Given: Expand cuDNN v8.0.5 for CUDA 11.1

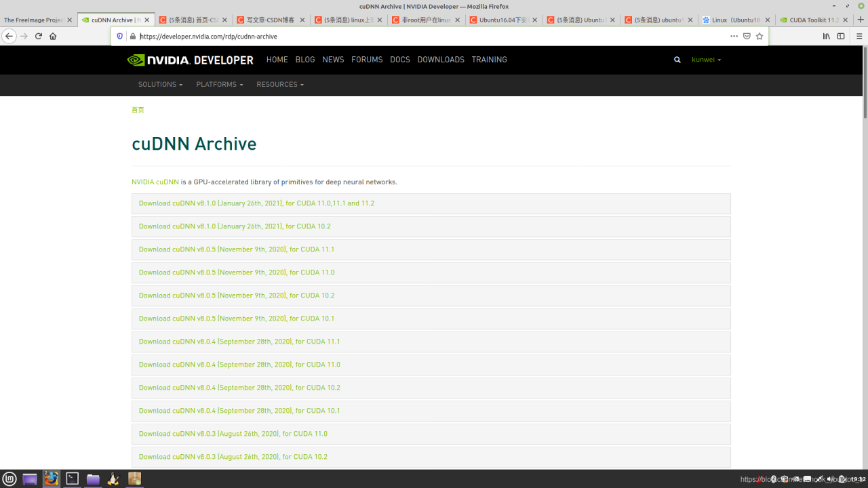Looking at the screenshot, I should pyautogui.click(x=431, y=249).
